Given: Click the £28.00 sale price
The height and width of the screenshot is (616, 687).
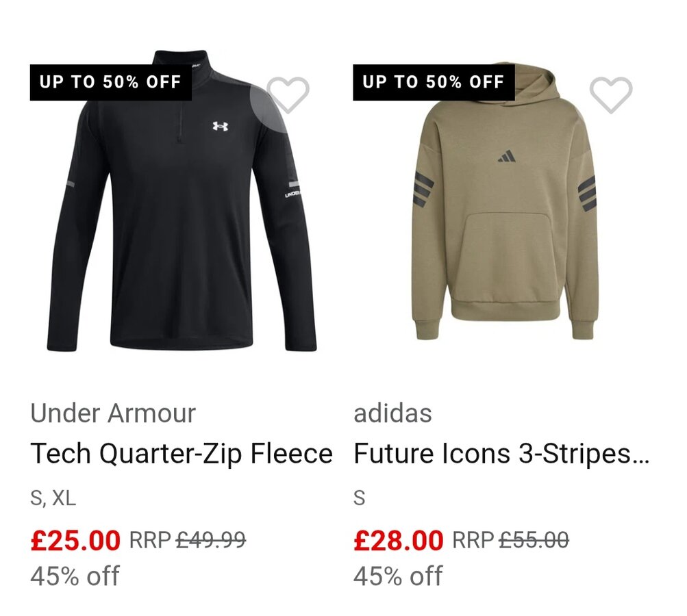Looking at the screenshot, I should [x=399, y=541].
